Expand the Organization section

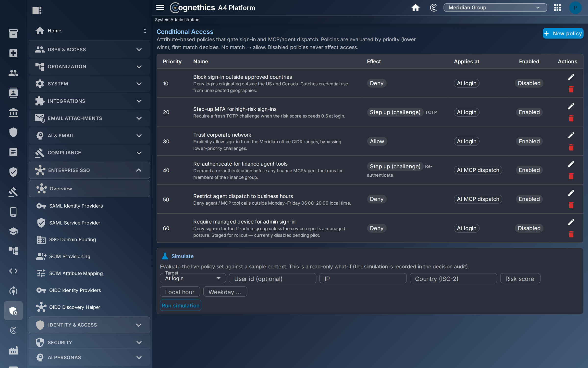coord(89,66)
